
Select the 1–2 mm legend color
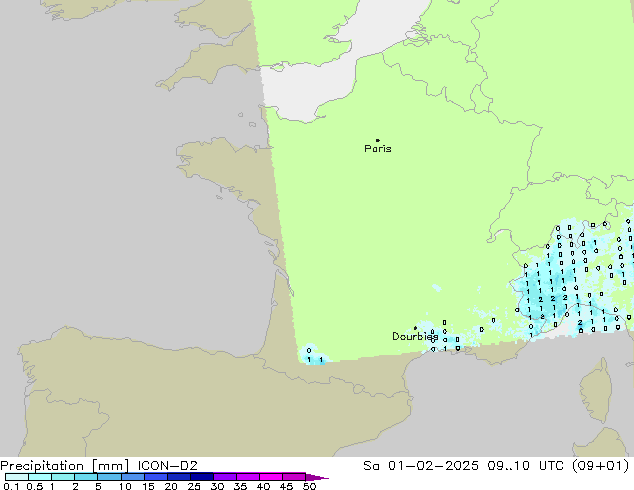[63, 477]
